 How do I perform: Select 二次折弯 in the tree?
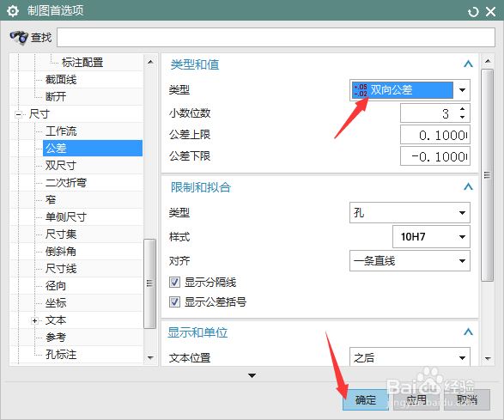(x=66, y=183)
